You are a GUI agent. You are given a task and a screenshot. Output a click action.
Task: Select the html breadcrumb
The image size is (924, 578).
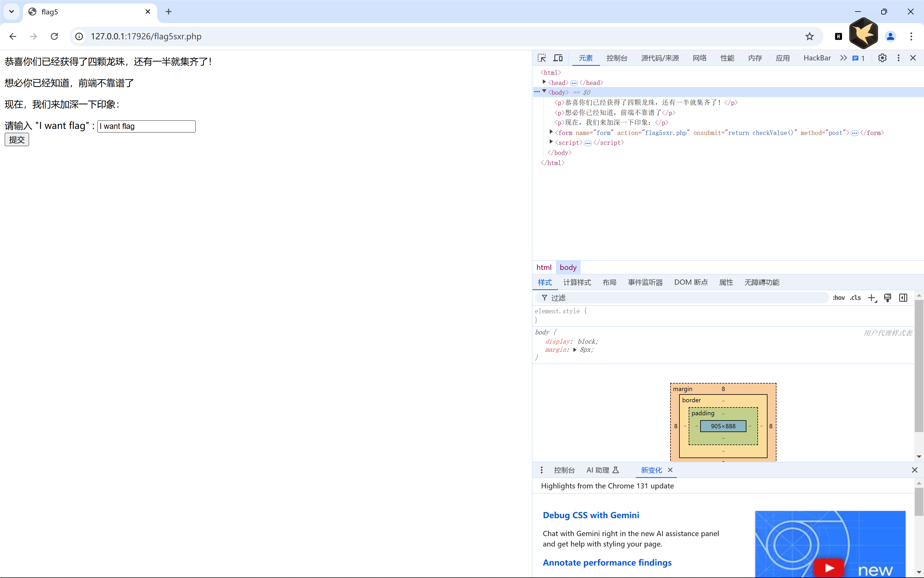coord(544,268)
